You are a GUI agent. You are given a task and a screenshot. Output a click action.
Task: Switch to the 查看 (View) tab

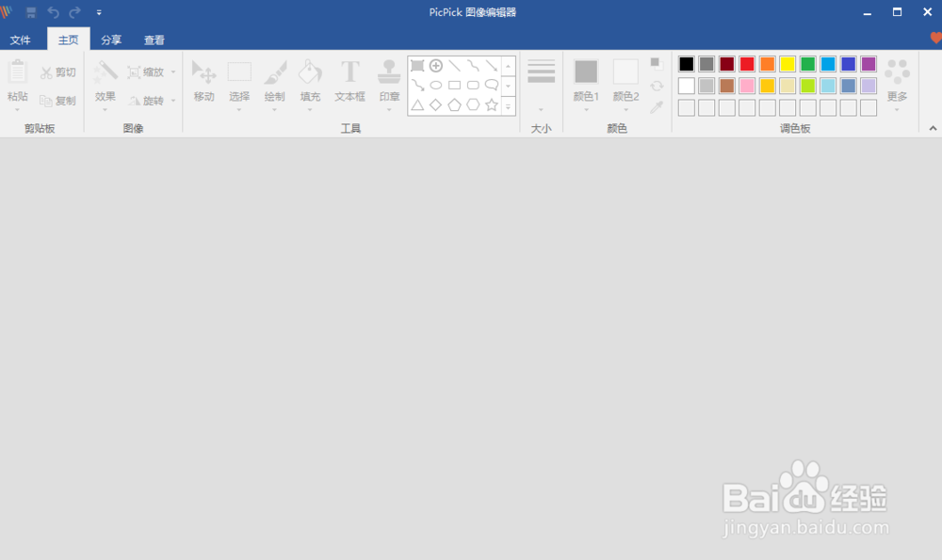154,40
